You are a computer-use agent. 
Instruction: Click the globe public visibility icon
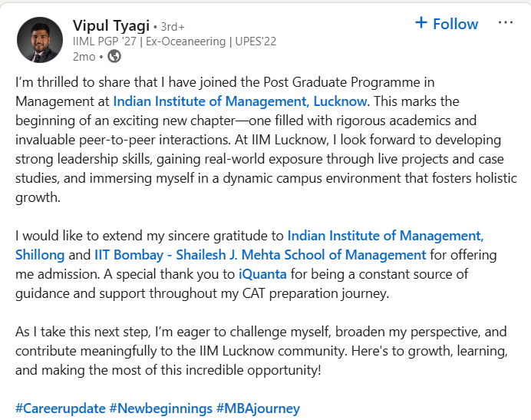[114, 56]
